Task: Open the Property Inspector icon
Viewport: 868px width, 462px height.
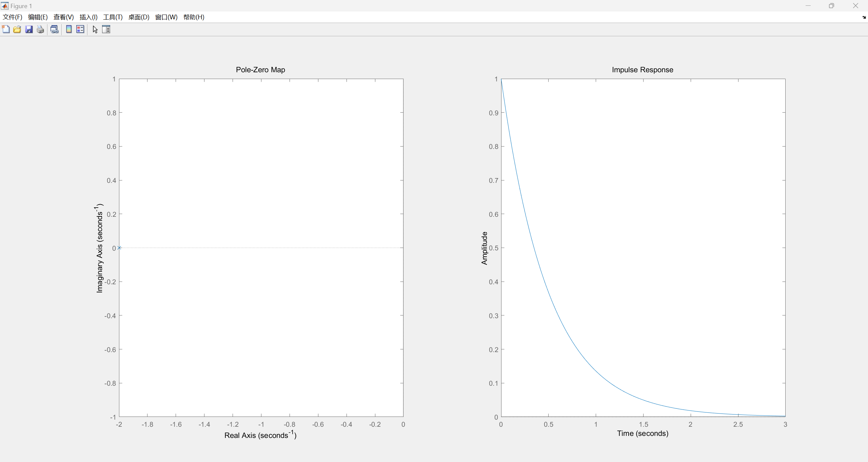Action: (x=106, y=30)
